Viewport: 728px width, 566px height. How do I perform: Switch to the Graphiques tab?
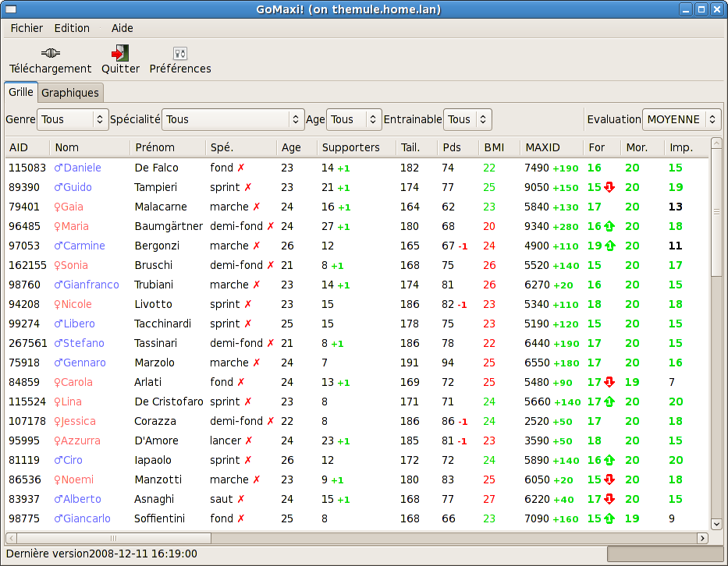70,93
